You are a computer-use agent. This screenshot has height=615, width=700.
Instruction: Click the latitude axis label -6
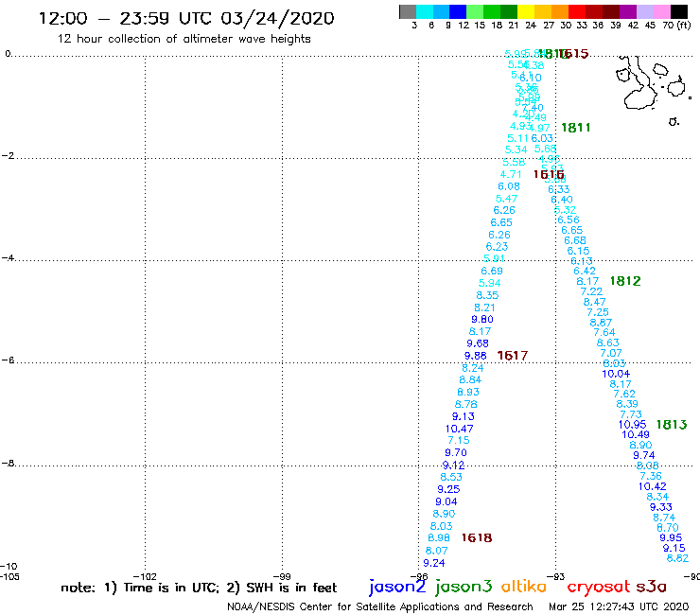point(8,360)
